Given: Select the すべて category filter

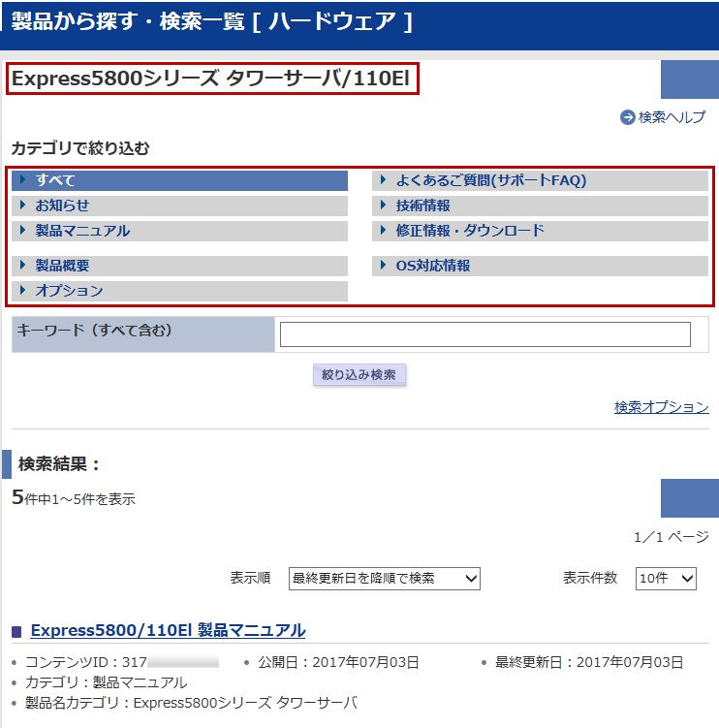Looking at the screenshot, I should pyautogui.click(x=180, y=180).
